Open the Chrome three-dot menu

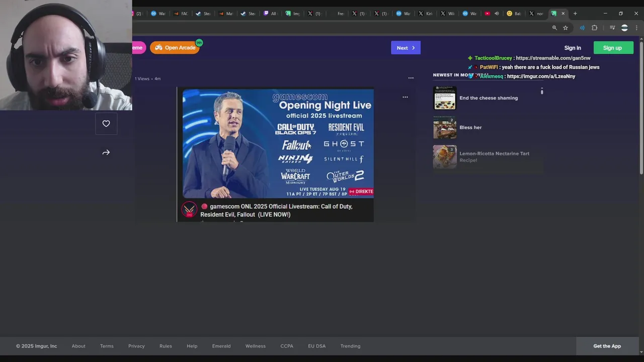point(636,28)
